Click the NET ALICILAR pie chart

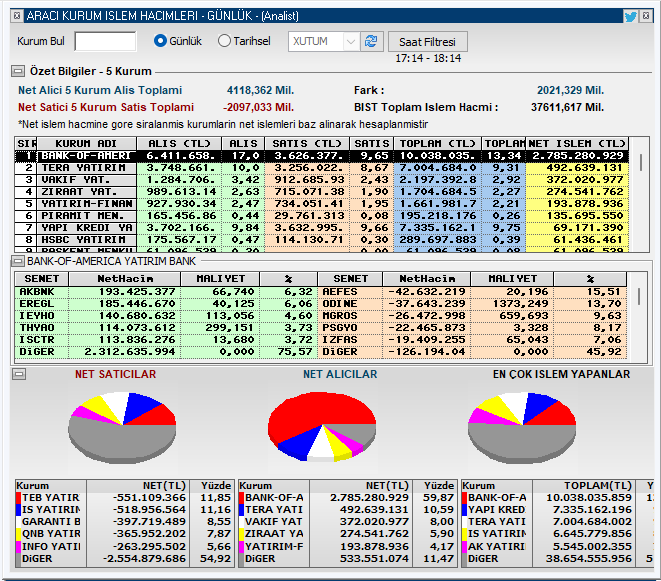322,426
